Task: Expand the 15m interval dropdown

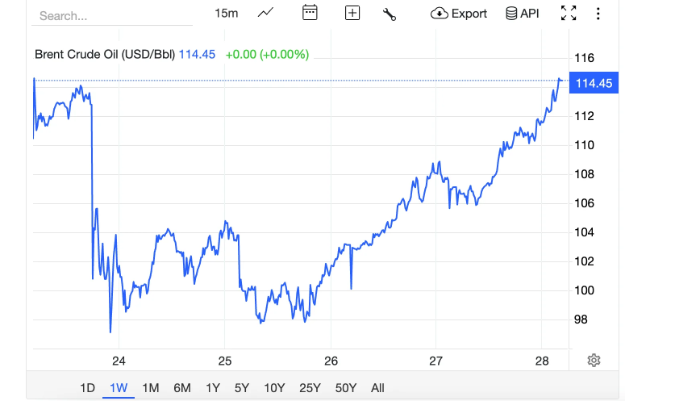Action: coord(226,13)
